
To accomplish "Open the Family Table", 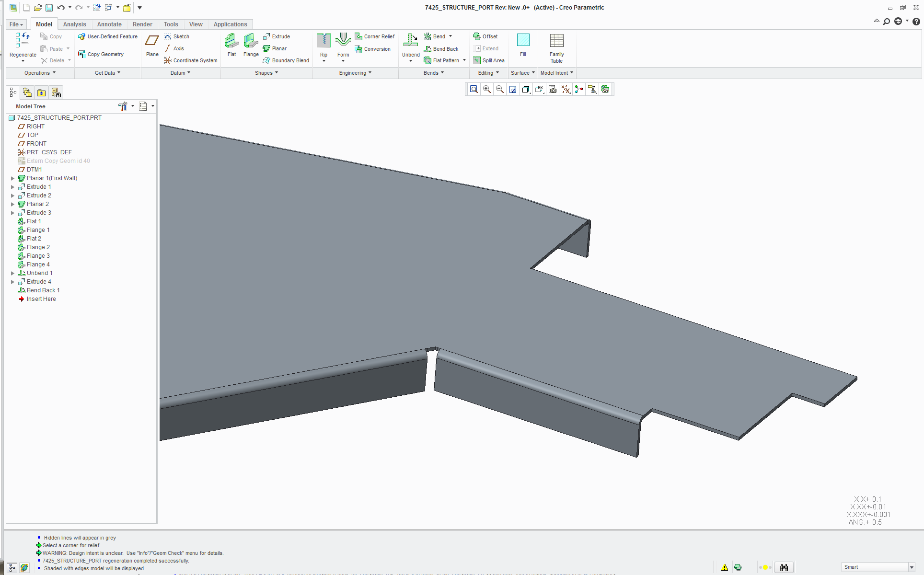I will 556,48.
